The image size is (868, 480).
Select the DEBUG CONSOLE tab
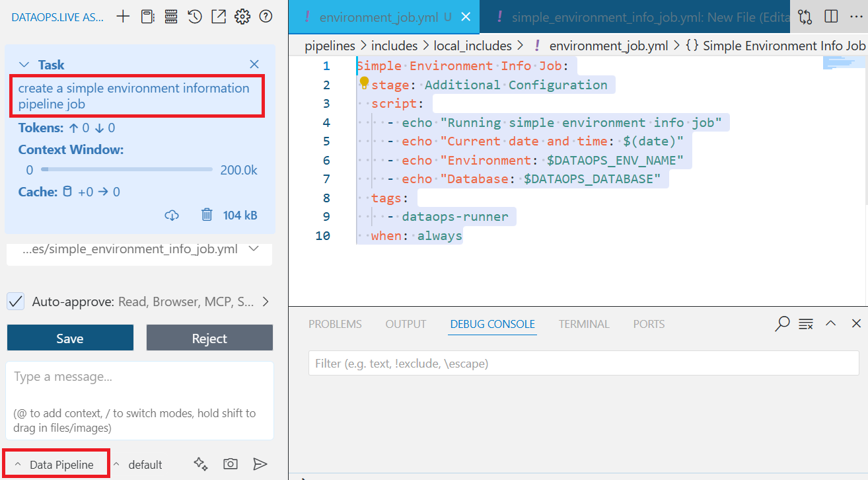coord(493,324)
